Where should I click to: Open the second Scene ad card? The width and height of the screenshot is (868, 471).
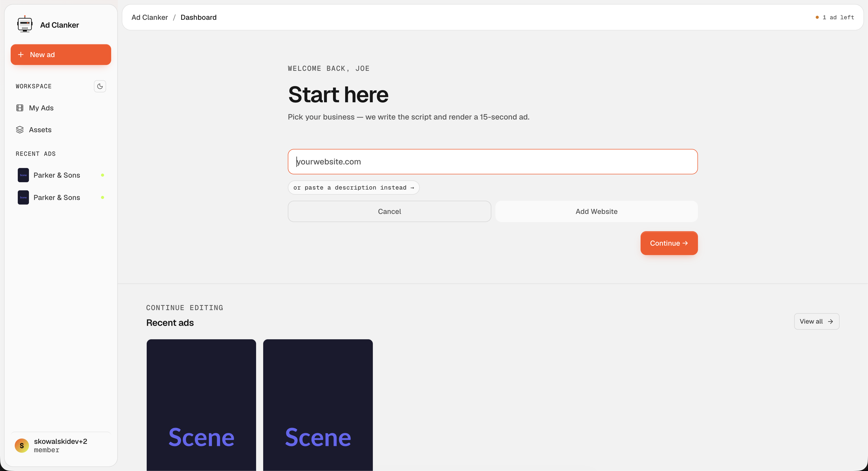click(x=318, y=405)
